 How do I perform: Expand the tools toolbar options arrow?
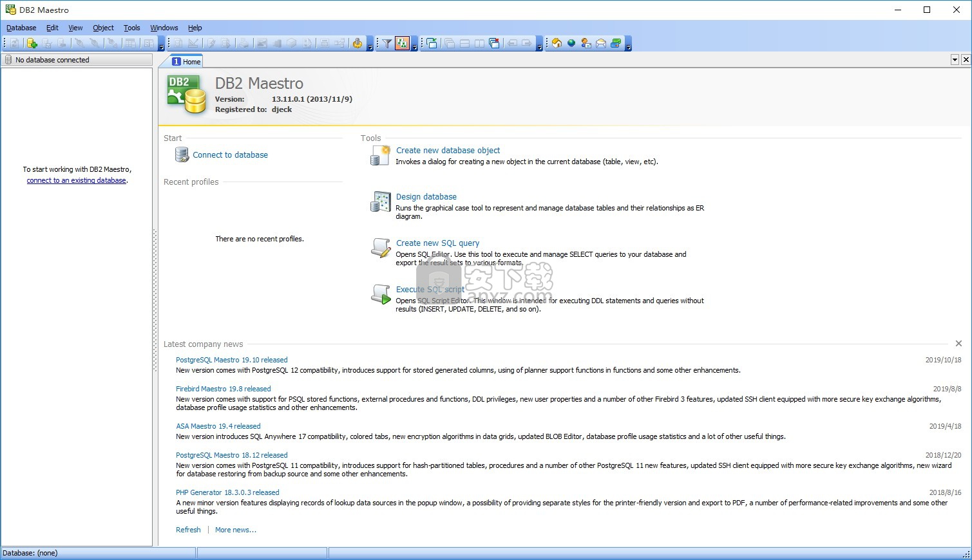click(x=370, y=43)
